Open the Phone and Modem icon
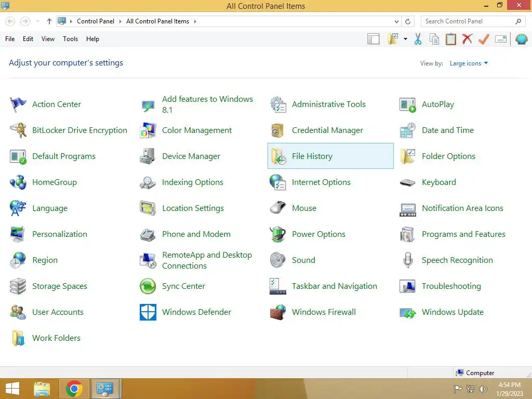Viewport: 532px width, 399px height. click(x=148, y=234)
